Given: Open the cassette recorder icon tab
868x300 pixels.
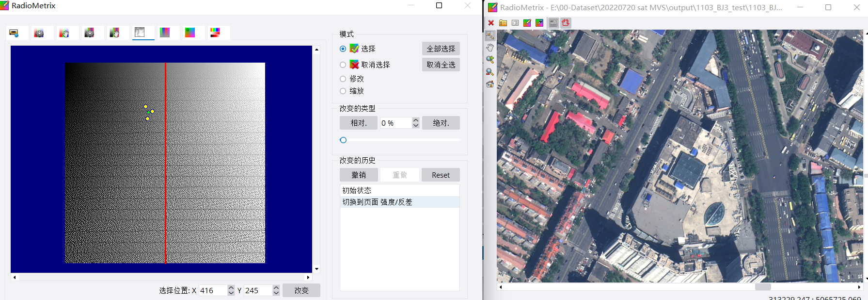Looking at the screenshot, I should click(14, 33).
